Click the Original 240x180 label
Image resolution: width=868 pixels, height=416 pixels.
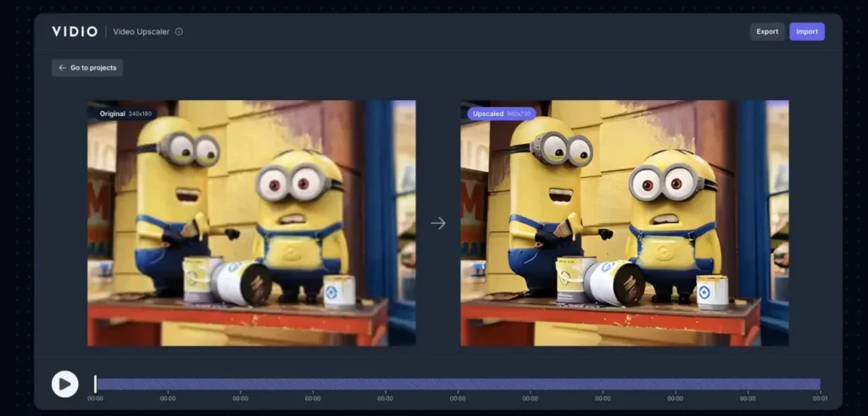click(x=125, y=114)
